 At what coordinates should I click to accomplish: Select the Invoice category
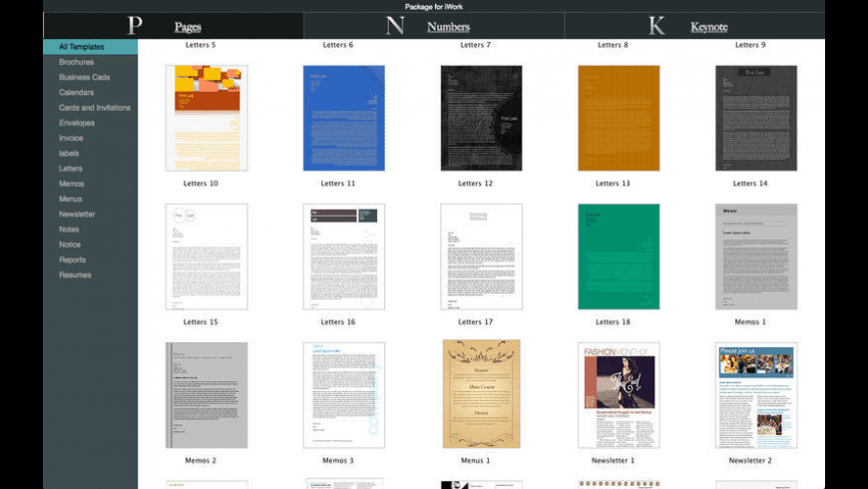point(71,138)
